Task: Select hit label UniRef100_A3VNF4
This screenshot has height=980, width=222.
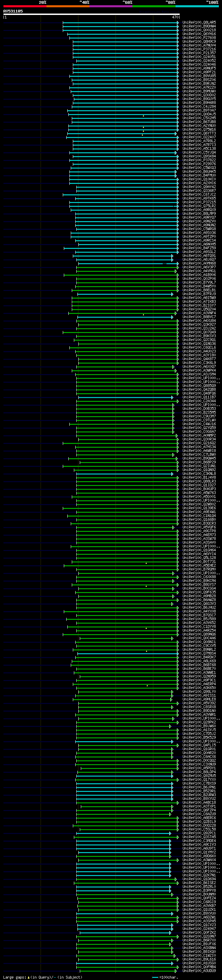Action: [199, 313]
